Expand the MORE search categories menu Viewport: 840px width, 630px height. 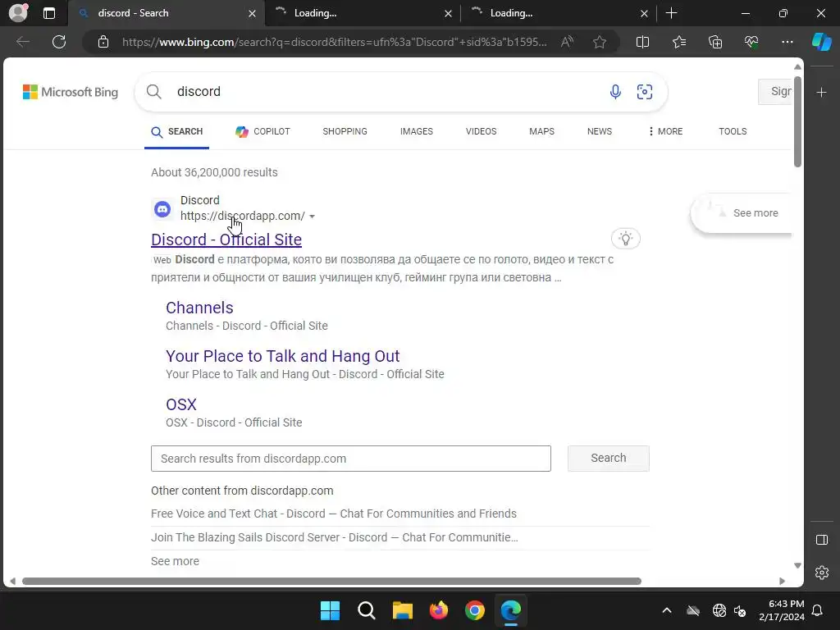pos(665,131)
